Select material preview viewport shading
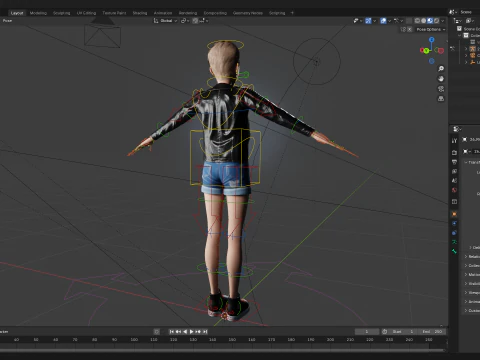Image resolution: width=480 pixels, height=360 pixels. [430, 21]
